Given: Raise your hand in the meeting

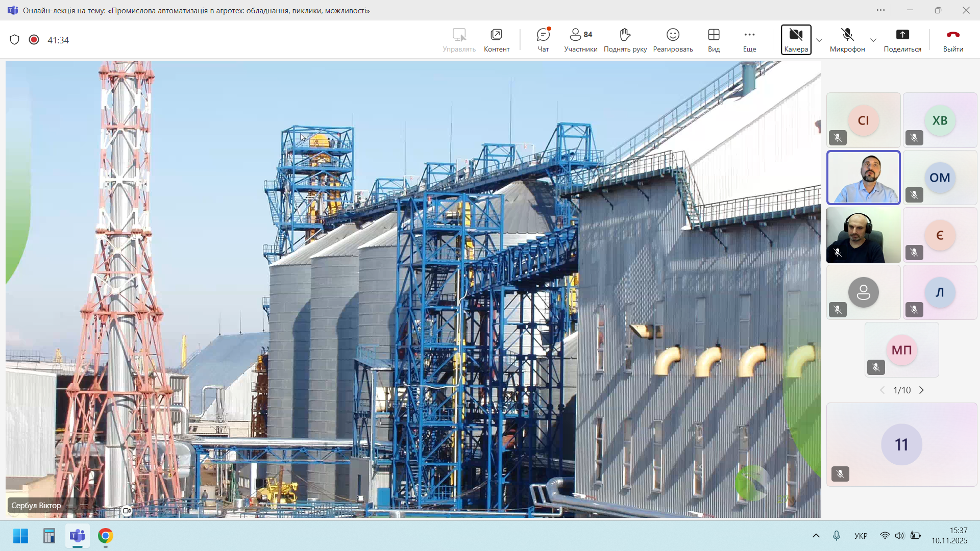Looking at the screenshot, I should (x=625, y=40).
